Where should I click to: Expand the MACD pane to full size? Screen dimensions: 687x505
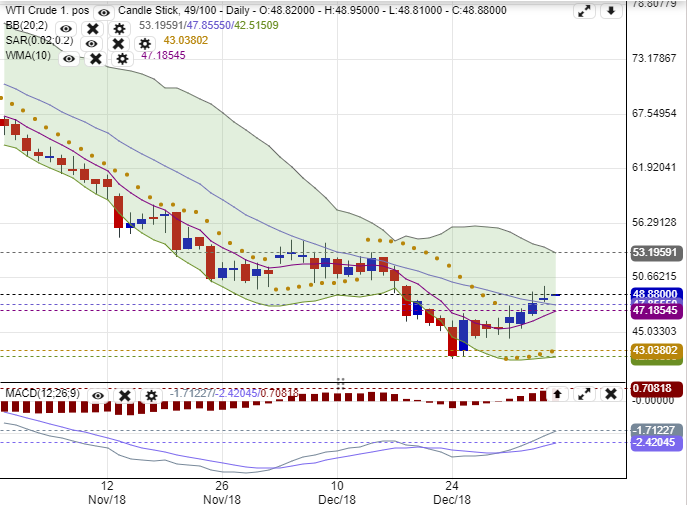coord(583,395)
